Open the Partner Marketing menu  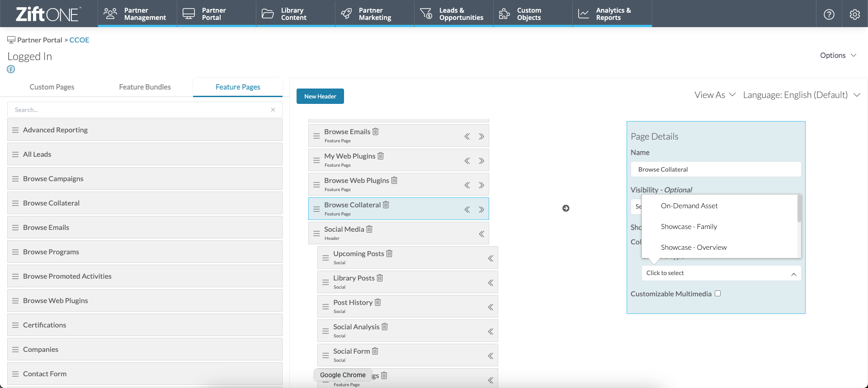pos(374,14)
